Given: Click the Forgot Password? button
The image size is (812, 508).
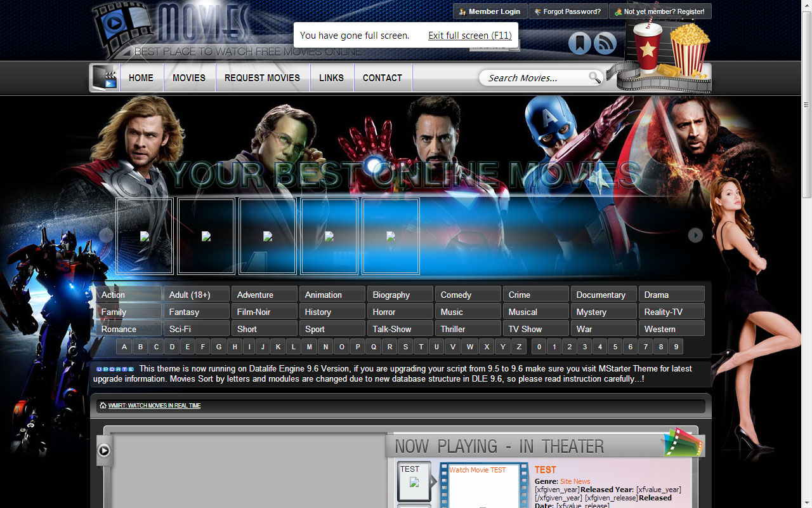Looking at the screenshot, I should [568, 11].
